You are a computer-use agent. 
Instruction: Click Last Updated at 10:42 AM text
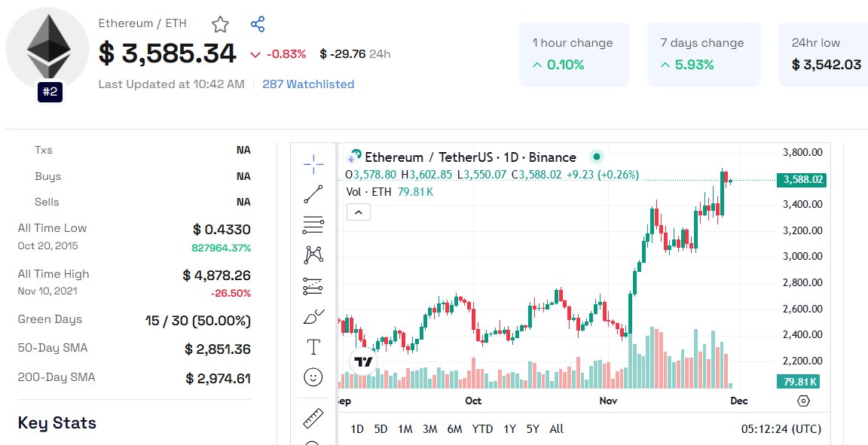pos(172,84)
